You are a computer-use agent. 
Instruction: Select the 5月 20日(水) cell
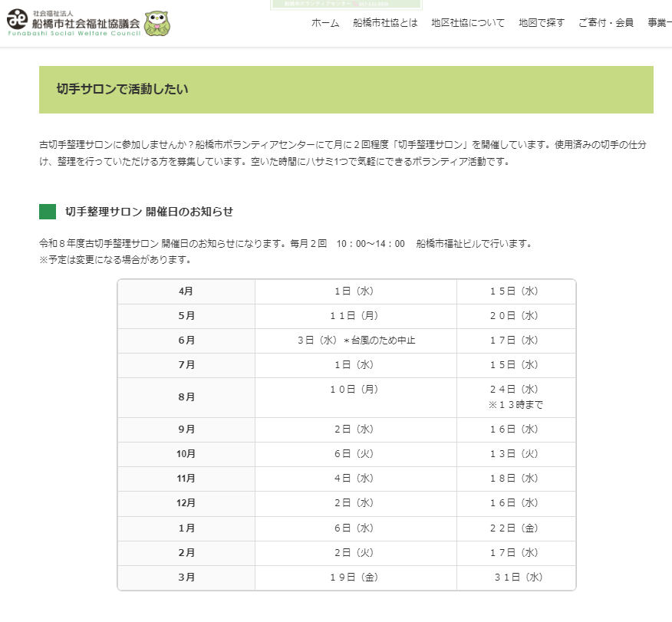tap(516, 316)
